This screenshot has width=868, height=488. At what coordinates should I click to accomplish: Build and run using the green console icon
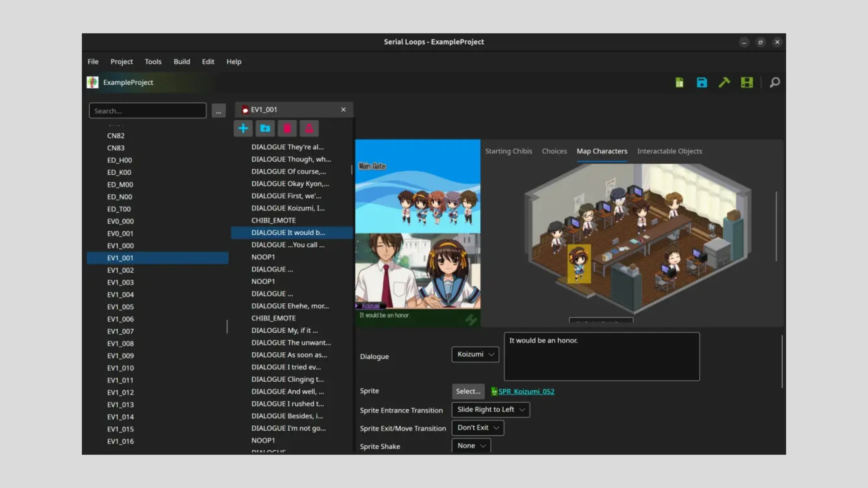point(747,82)
